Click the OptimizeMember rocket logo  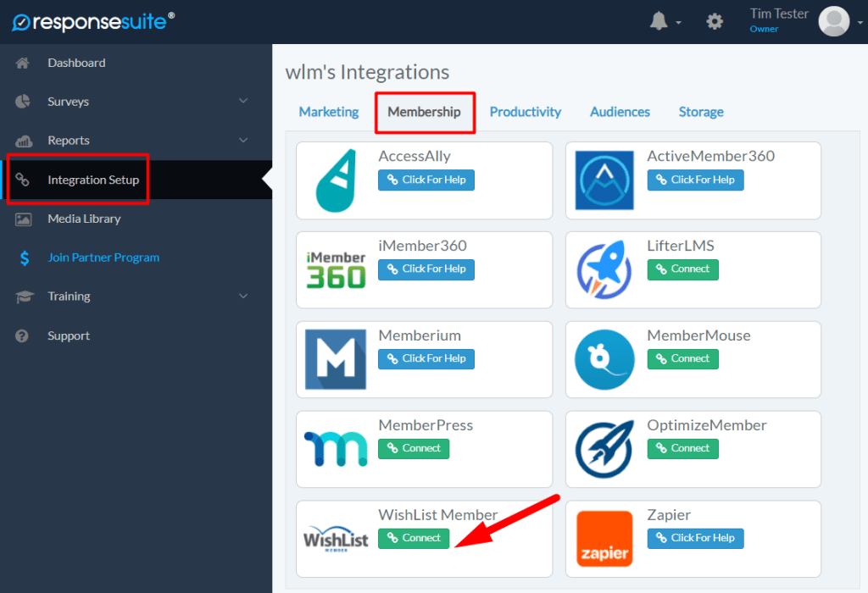pyautogui.click(x=604, y=449)
